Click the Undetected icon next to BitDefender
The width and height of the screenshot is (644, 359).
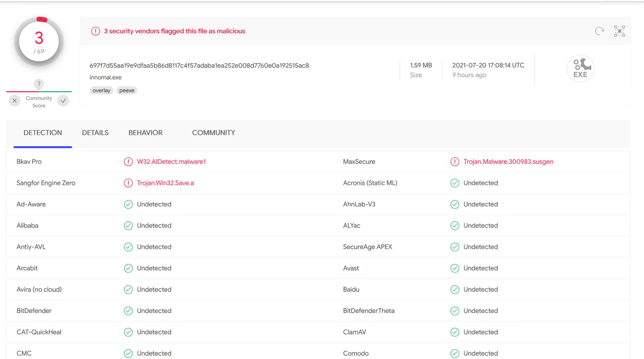tap(128, 311)
